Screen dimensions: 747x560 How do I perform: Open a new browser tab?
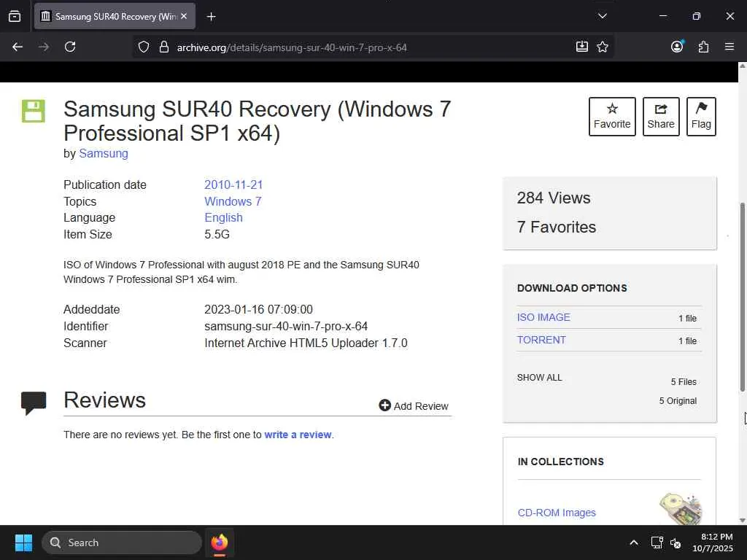tap(211, 17)
